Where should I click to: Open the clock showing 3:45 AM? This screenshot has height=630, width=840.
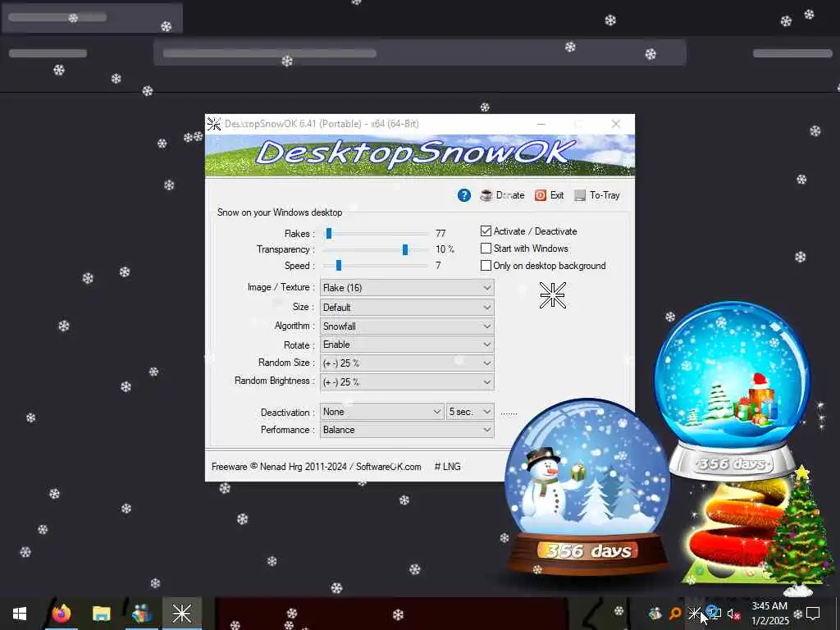coord(769,614)
